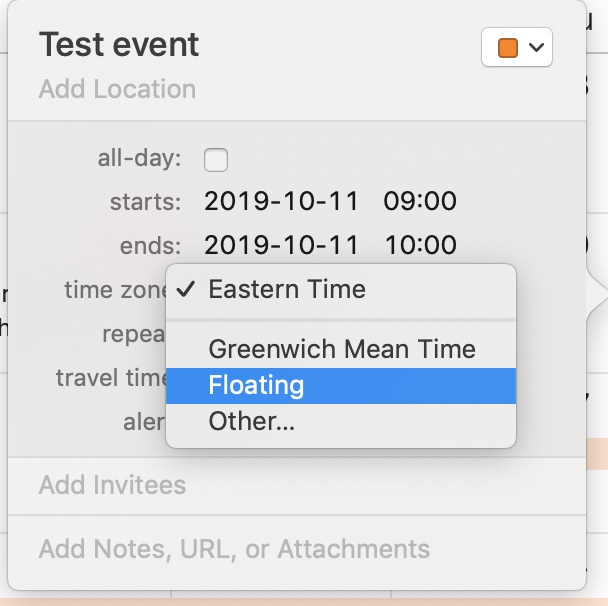The height and width of the screenshot is (606, 608).
Task: Click the starts label
Action: [x=145, y=202]
